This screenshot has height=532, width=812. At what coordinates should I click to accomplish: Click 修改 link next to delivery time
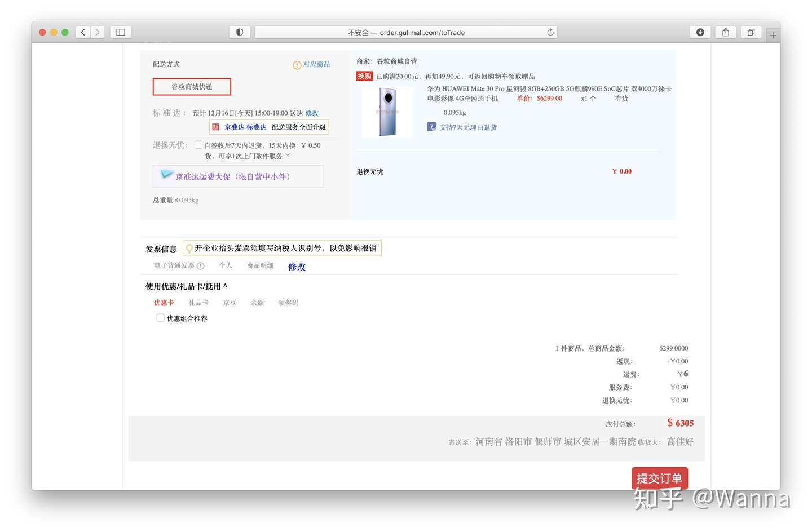coord(312,113)
